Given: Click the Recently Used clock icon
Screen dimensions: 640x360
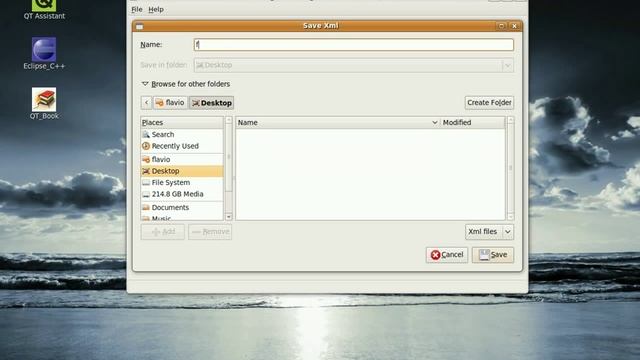Looking at the screenshot, I should tap(146, 146).
